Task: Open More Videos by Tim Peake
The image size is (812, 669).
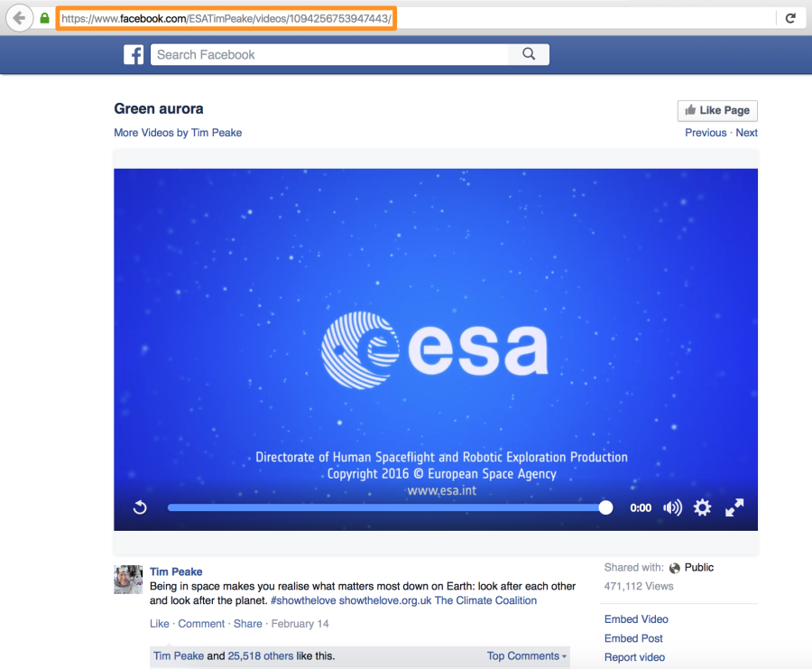Action: tap(178, 133)
